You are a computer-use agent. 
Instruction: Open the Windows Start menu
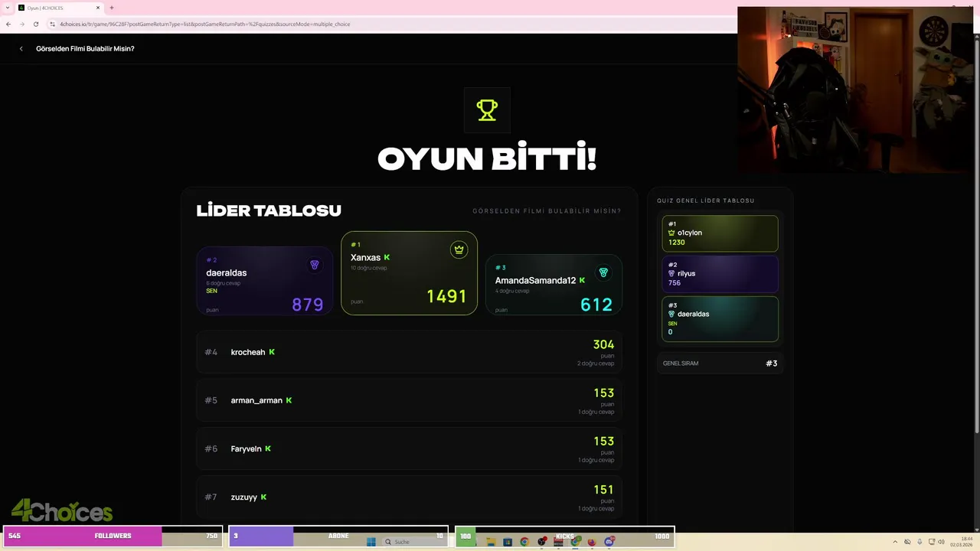[x=371, y=542]
